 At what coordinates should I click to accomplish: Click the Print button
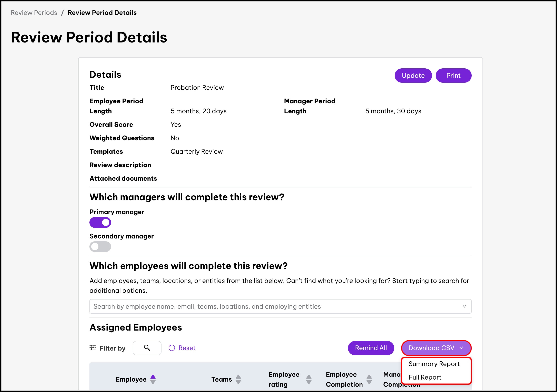tap(453, 76)
